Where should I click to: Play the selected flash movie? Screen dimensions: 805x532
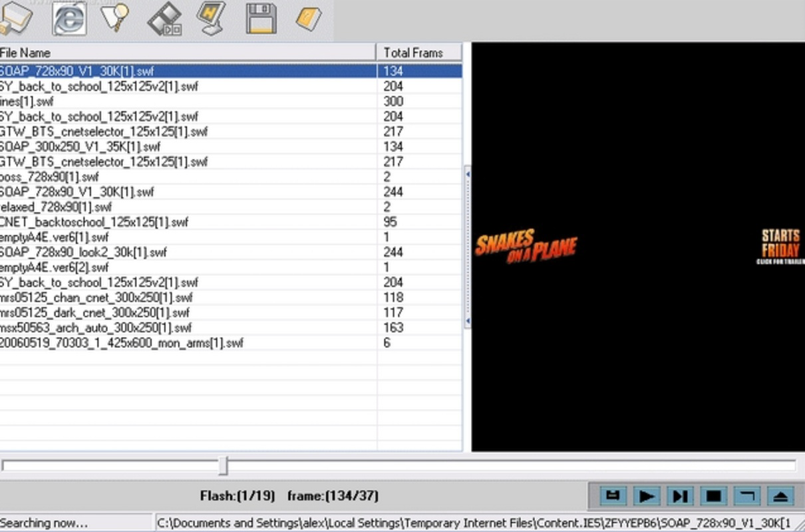click(x=646, y=495)
